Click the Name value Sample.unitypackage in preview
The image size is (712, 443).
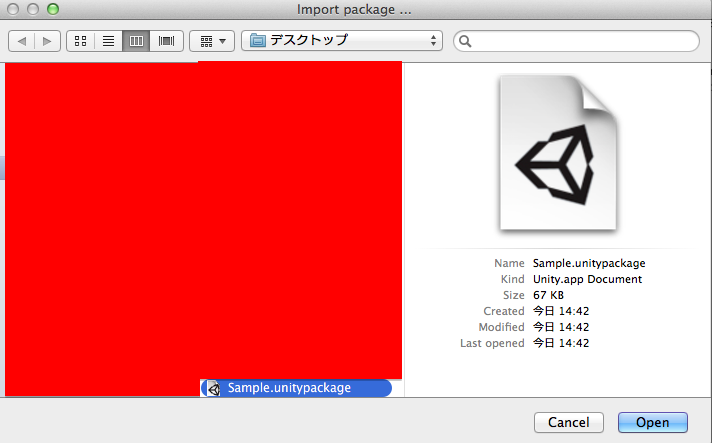point(589,263)
